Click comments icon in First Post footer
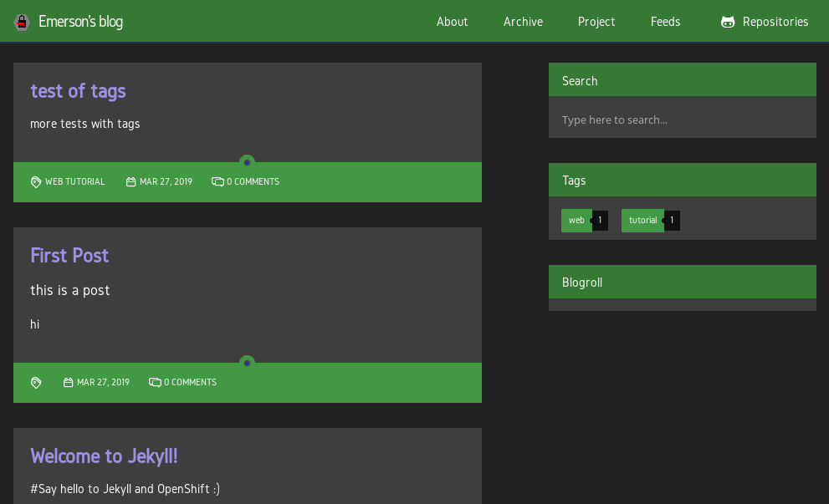Image resolution: width=829 pixels, height=504 pixels. point(155,383)
